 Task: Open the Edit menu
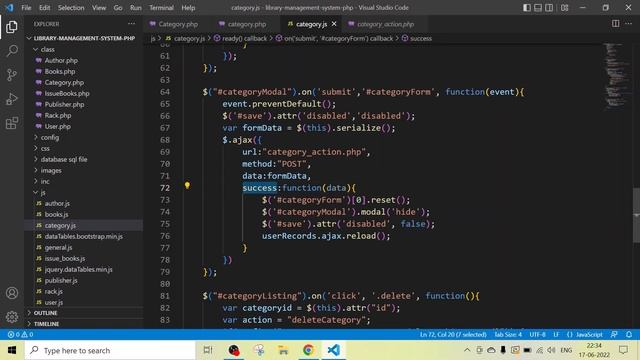click(44, 7)
